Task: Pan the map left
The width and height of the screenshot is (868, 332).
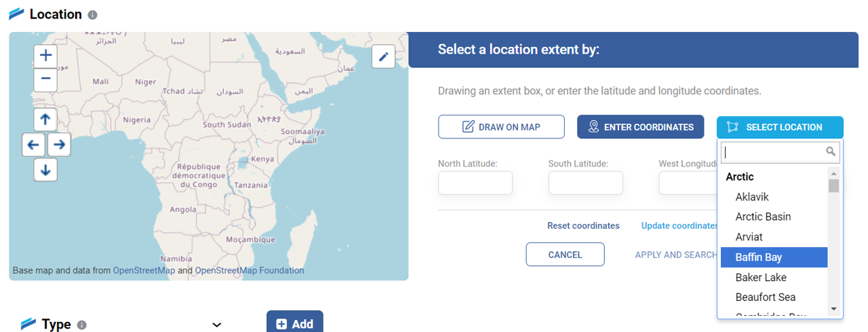Action: (x=34, y=145)
